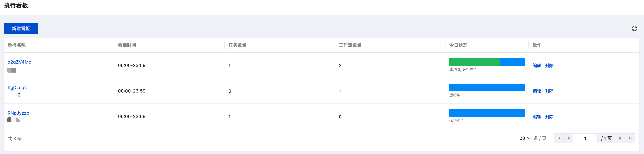Screen dimensions: 644x154
Task: Go to the previous page
Action: coord(568,138)
